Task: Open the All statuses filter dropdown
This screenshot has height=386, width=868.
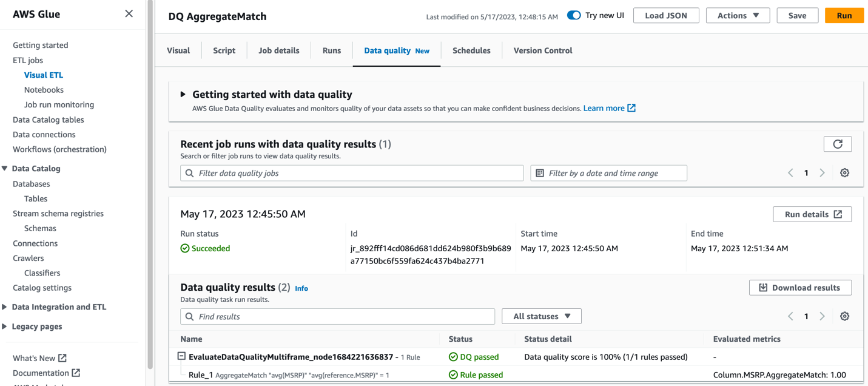Action: point(542,316)
